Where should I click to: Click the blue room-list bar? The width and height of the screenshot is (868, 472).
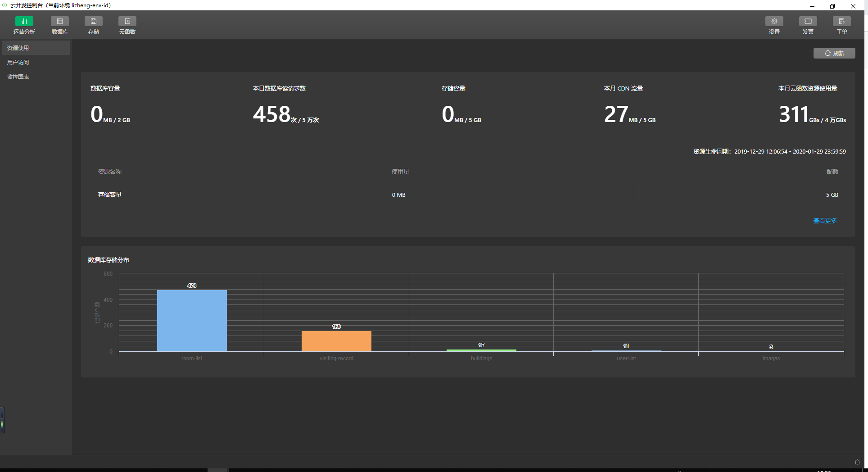tap(192, 321)
